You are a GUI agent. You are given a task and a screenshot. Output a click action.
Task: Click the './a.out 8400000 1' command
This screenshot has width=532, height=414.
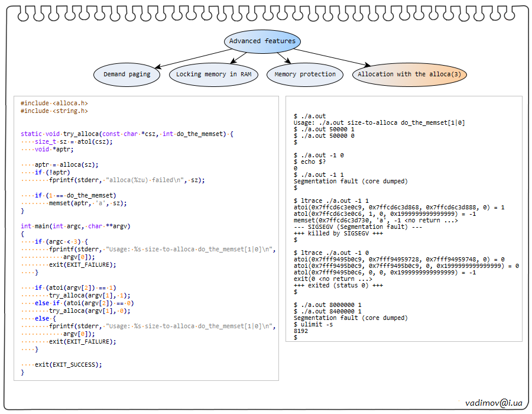pos(328,311)
